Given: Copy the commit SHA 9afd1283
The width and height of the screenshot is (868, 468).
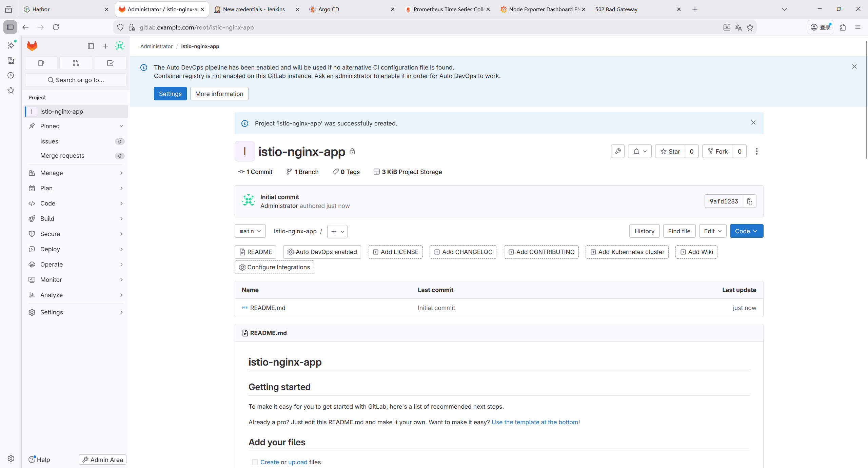Looking at the screenshot, I should click(750, 201).
